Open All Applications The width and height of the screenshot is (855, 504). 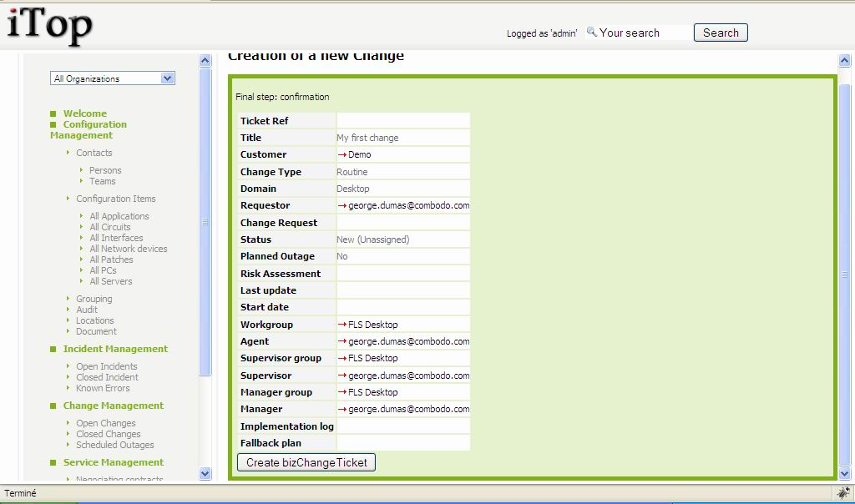(x=119, y=216)
